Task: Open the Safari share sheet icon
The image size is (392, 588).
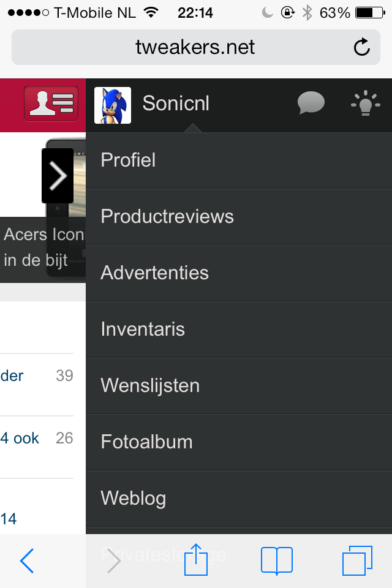Action: point(196,559)
